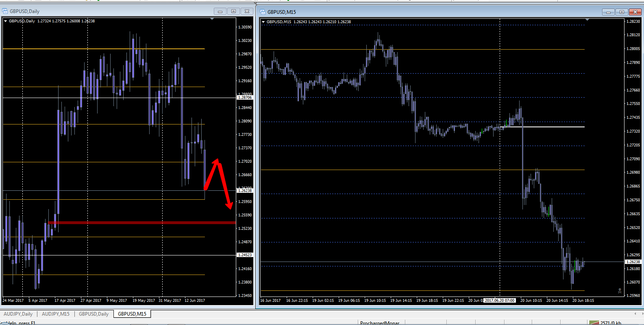Click the 1.27020 price on Daily scale

(x=245, y=161)
